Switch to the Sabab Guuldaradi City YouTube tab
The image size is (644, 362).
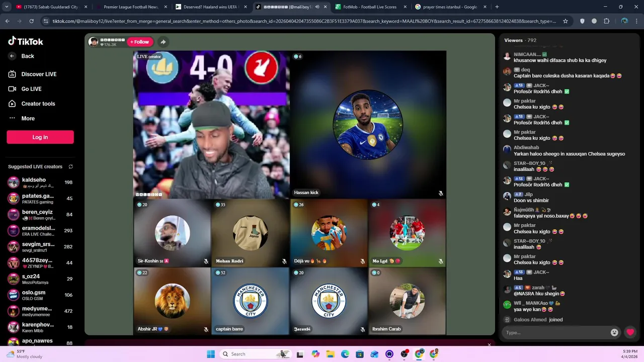coord(51,7)
